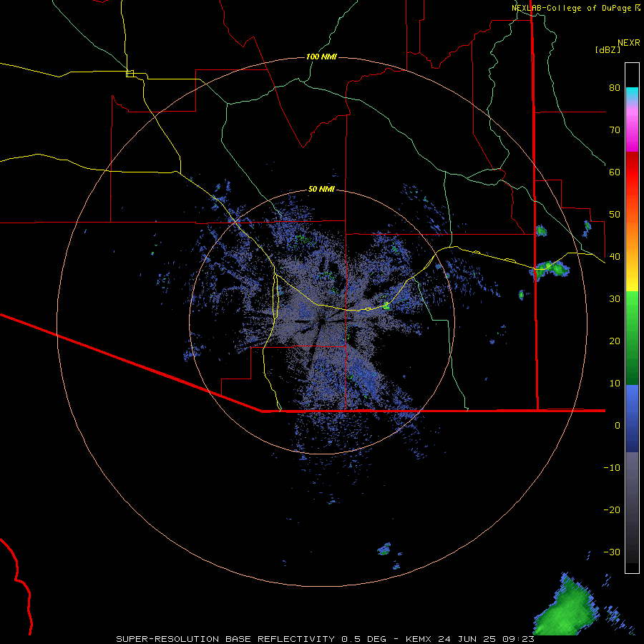644x644 pixels.
Task: Click the 60 dBZ scale tick label
Action: (615, 172)
